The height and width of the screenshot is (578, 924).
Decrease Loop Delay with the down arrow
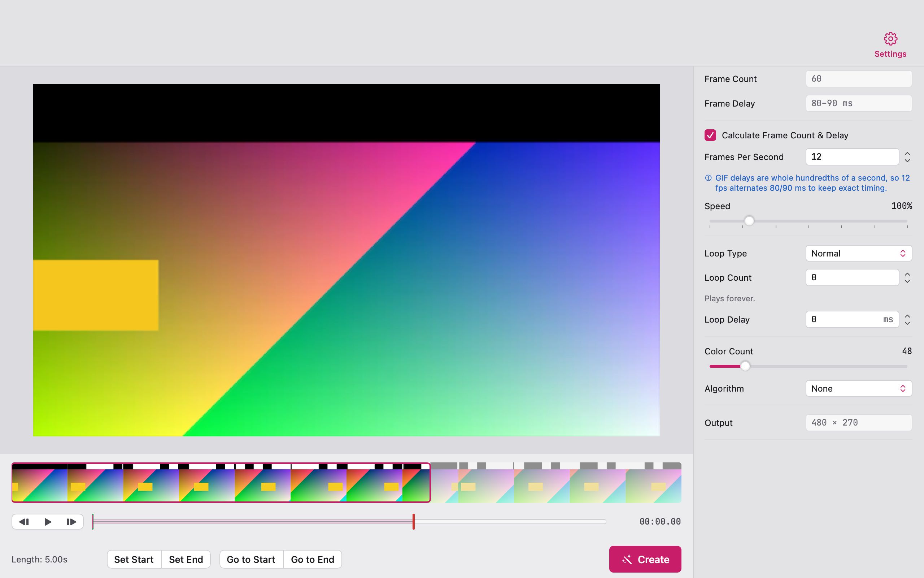pyautogui.click(x=908, y=323)
